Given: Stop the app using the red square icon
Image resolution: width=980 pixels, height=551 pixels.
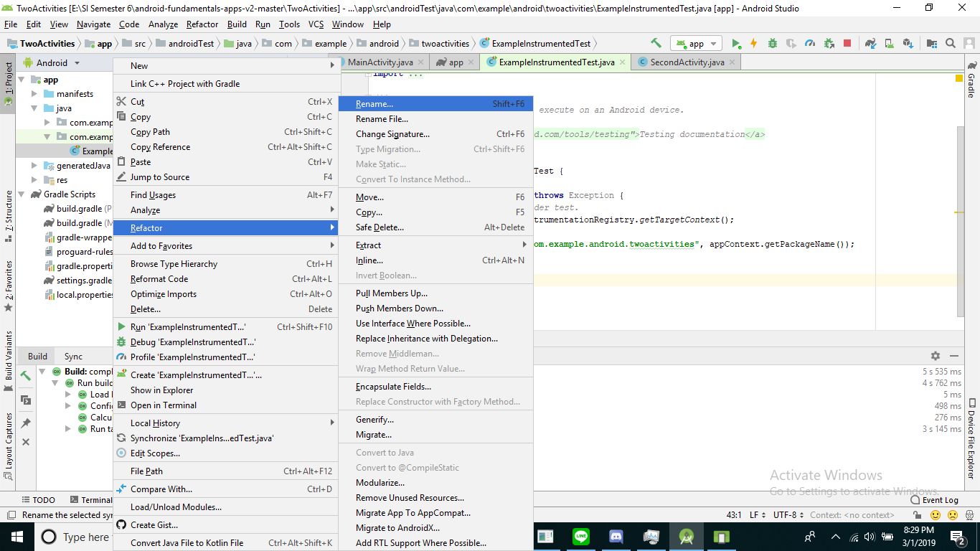Looking at the screenshot, I should (847, 43).
